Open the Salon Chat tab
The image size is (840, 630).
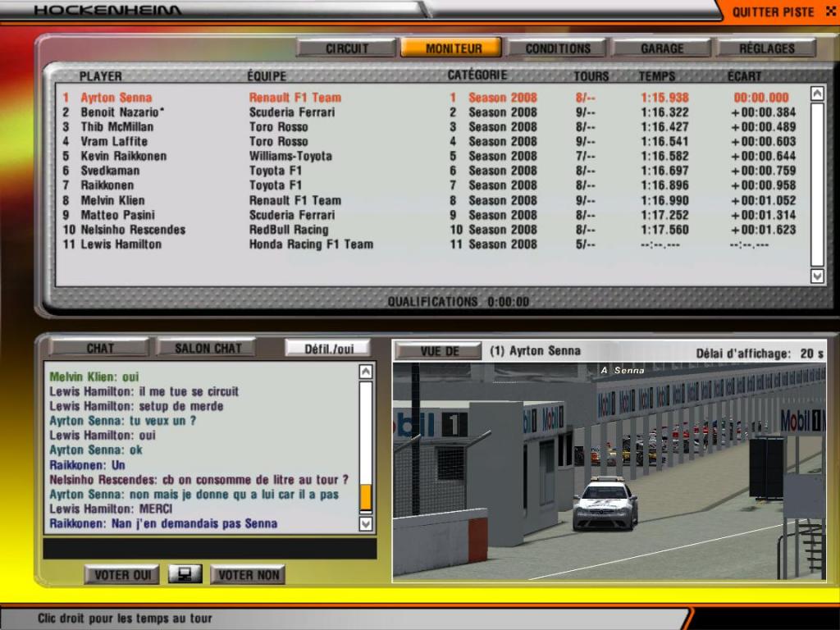[x=208, y=348]
